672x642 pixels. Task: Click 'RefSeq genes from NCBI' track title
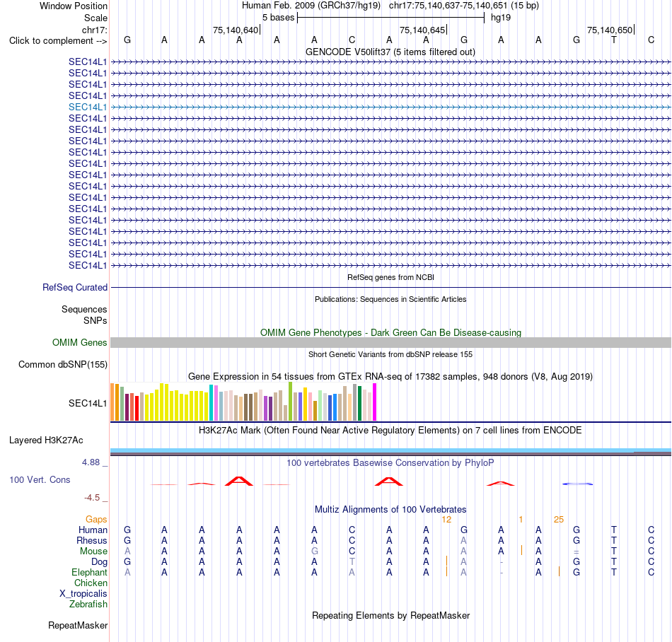[390, 278]
